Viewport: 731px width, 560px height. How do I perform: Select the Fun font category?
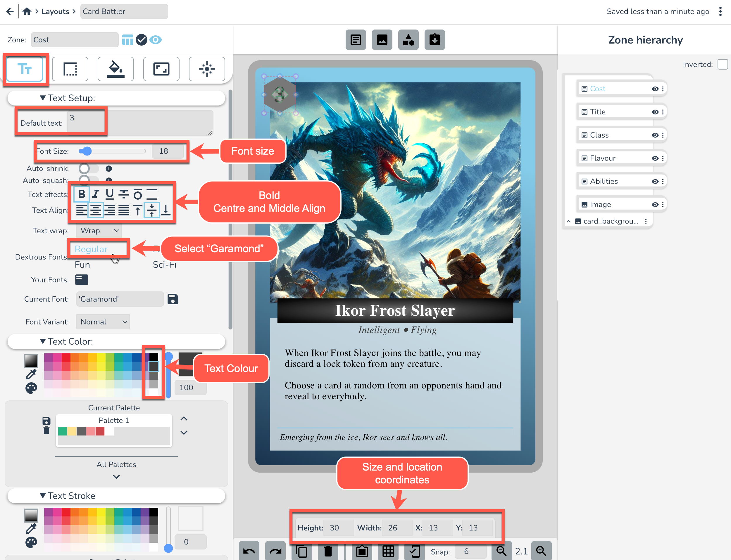pyautogui.click(x=82, y=265)
